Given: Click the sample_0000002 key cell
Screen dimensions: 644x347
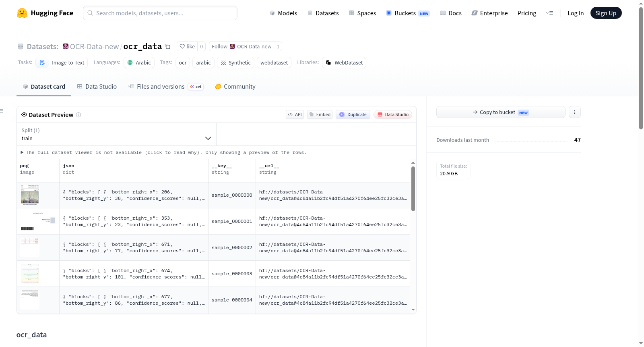Looking at the screenshot, I should click(x=232, y=247).
